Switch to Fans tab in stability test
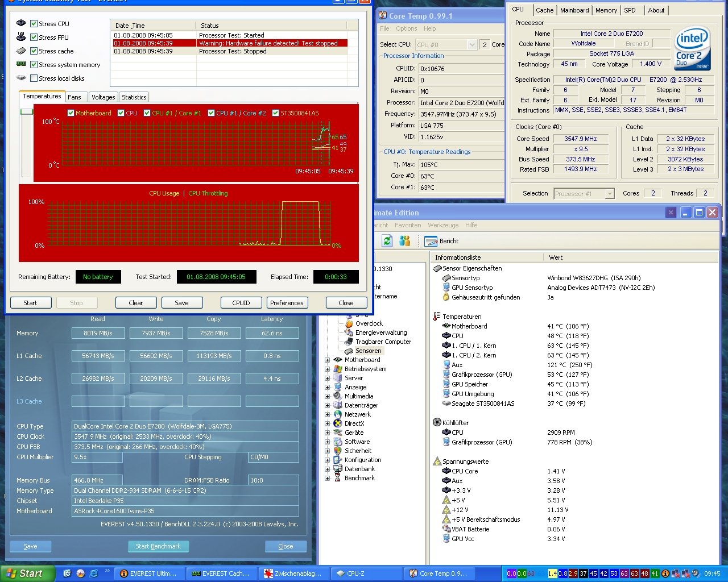Image resolution: width=728 pixels, height=582 pixels. (x=75, y=97)
